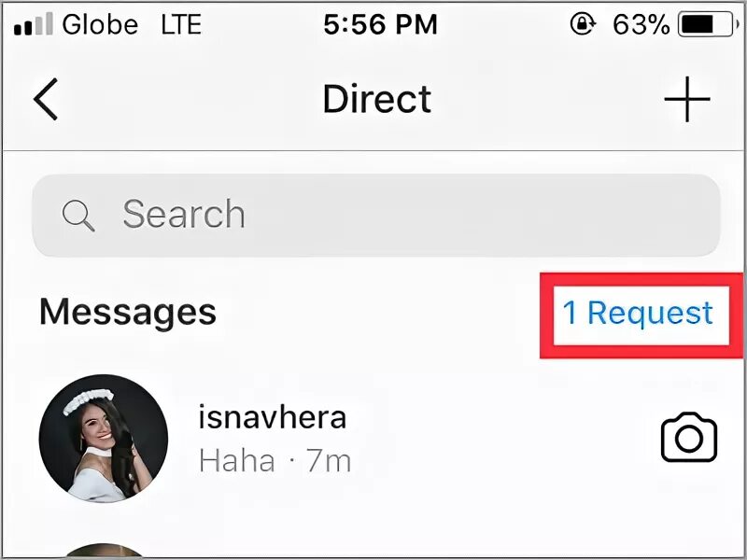Tap the 5:56 PM clock
The image size is (747, 560).
(380, 24)
